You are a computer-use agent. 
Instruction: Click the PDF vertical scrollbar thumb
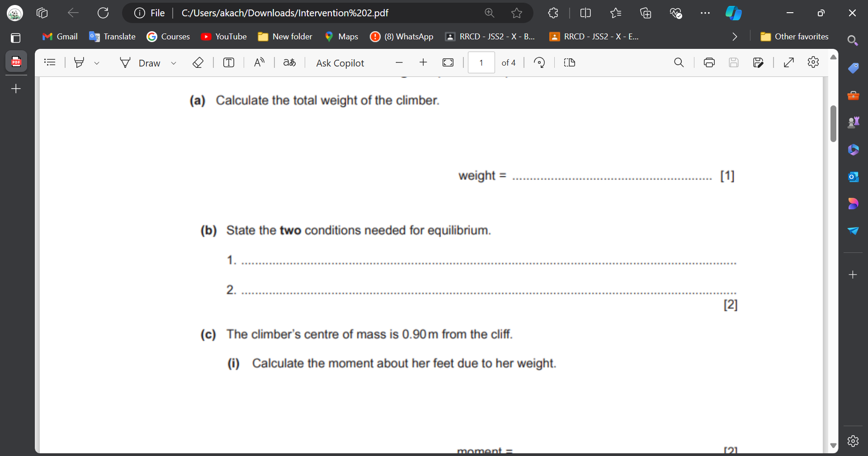pos(833,124)
